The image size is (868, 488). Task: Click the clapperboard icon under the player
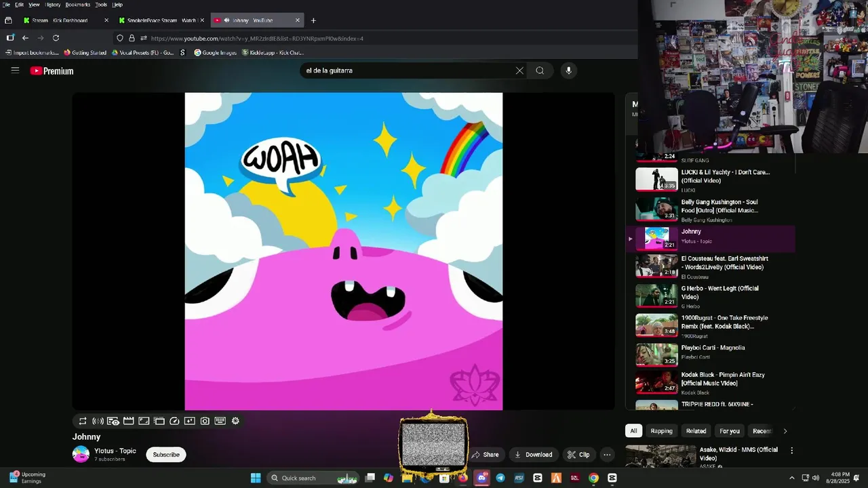point(128,421)
